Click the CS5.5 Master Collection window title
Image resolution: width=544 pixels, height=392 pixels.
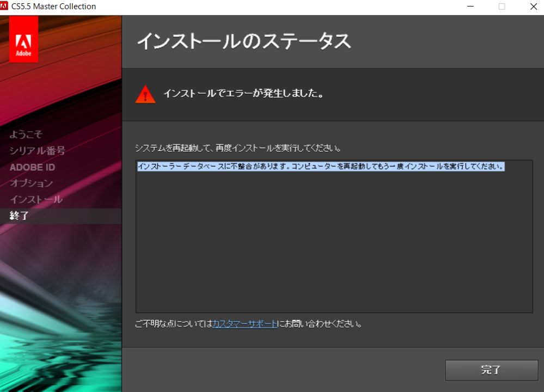(x=53, y=6)
